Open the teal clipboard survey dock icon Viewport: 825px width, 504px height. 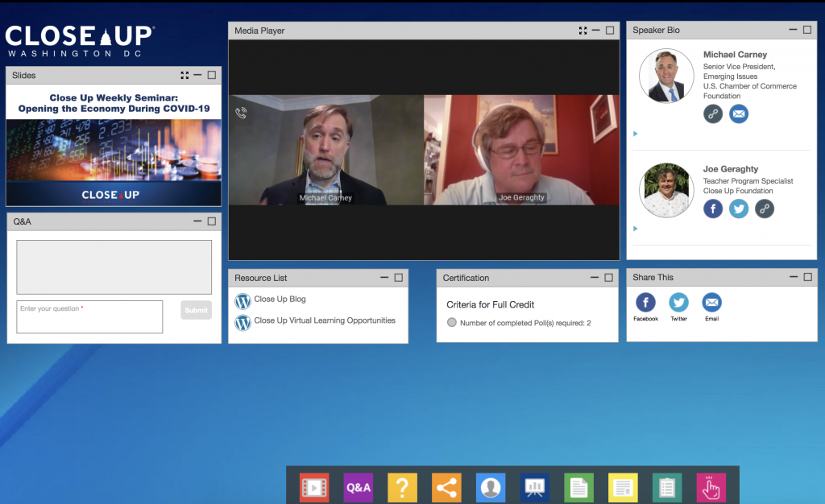point(667,487)
